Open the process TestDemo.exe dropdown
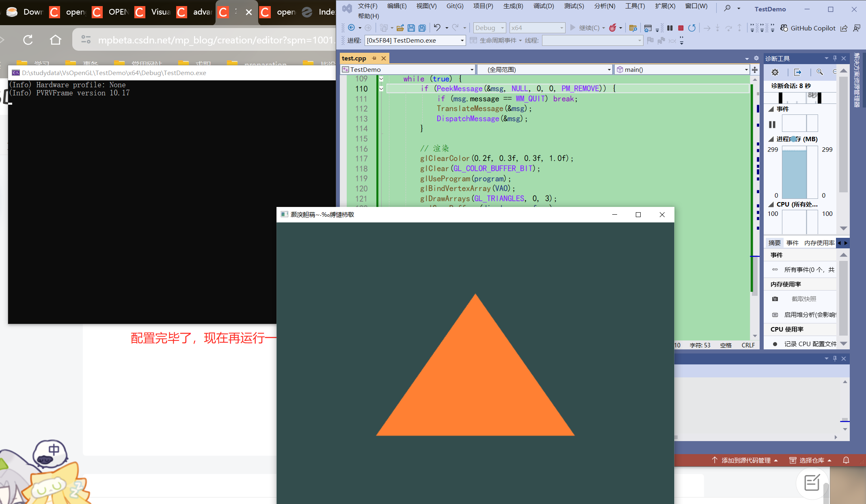 462,41
